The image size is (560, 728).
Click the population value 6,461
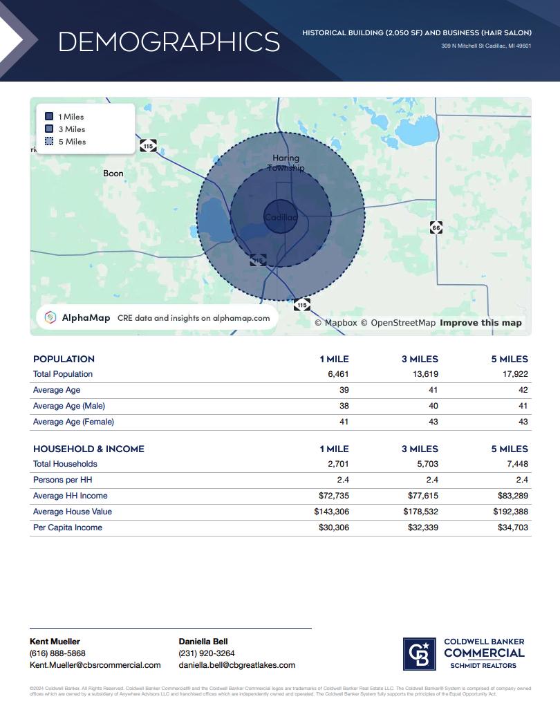coord(338,374)
